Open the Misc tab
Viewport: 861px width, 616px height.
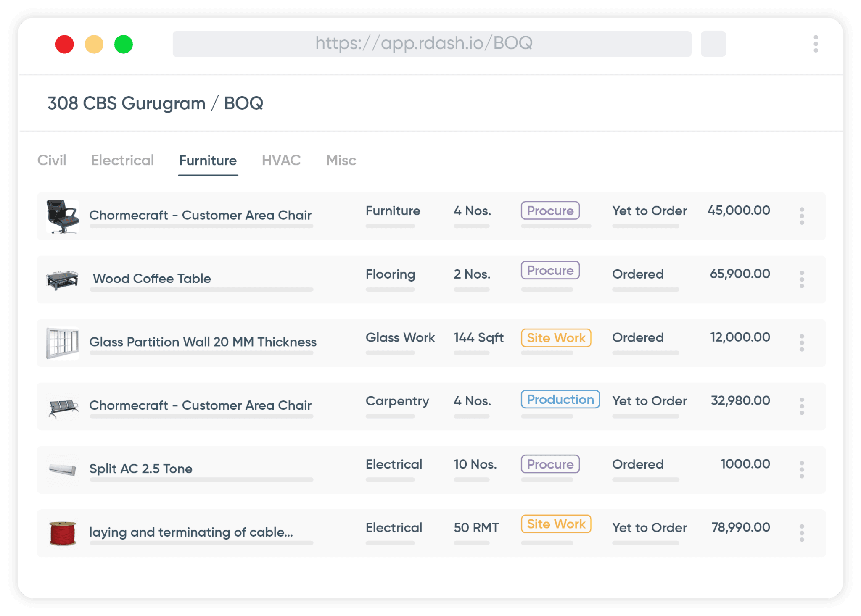341,160
